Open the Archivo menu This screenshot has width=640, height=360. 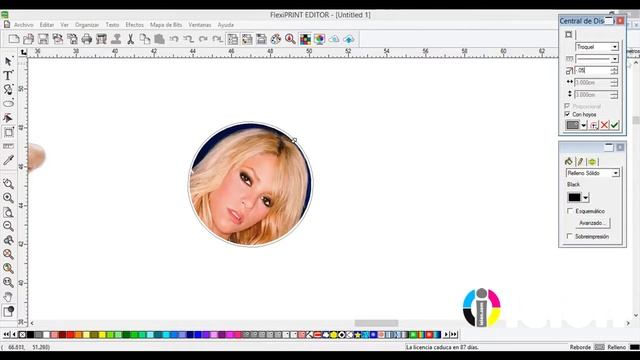pos(24,25)
